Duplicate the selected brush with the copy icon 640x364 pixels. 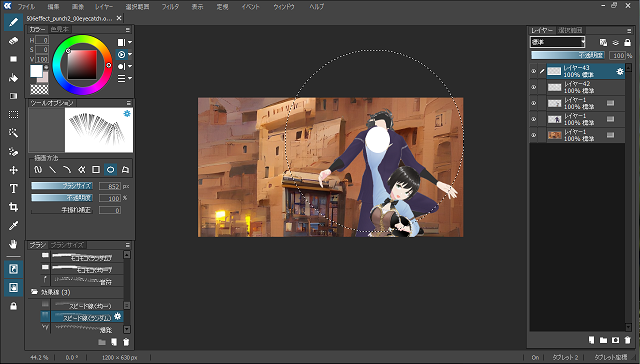(114, 342)
